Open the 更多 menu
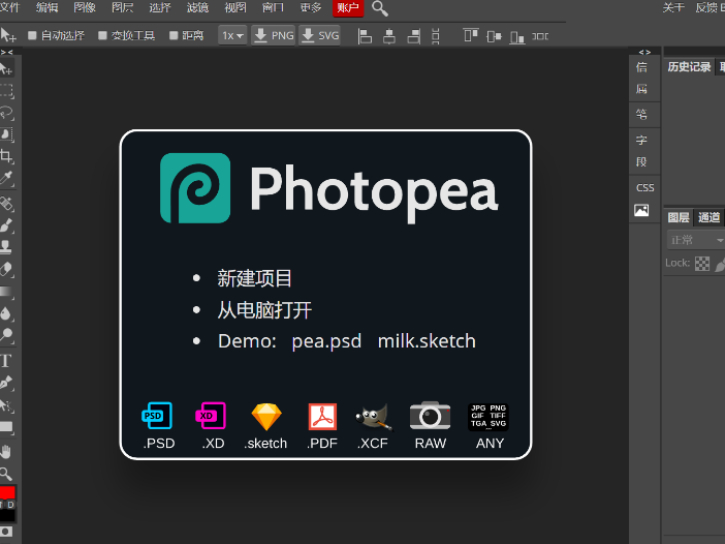The width and height of the screenshot is (725, 544). point(310,7)
